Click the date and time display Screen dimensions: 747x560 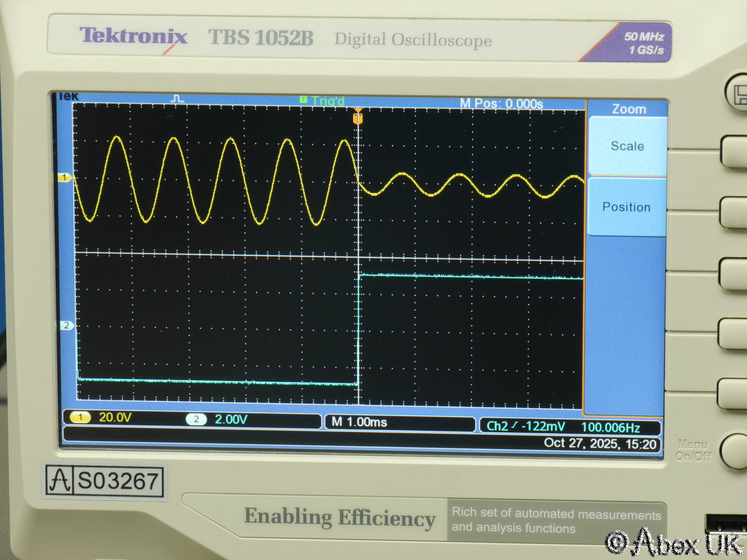point(600,443)
